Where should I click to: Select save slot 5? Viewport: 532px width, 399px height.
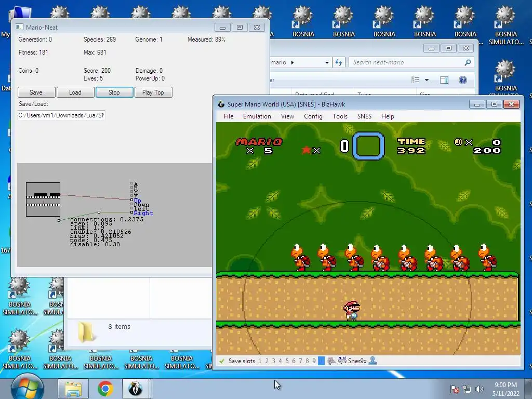[x=287, y=361]
